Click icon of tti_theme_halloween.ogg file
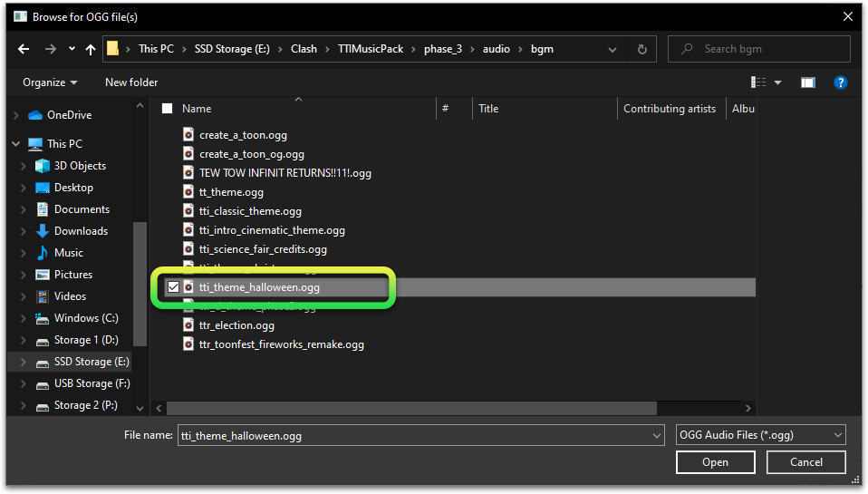Screen dimensions: 868x494 pos(188,287)
